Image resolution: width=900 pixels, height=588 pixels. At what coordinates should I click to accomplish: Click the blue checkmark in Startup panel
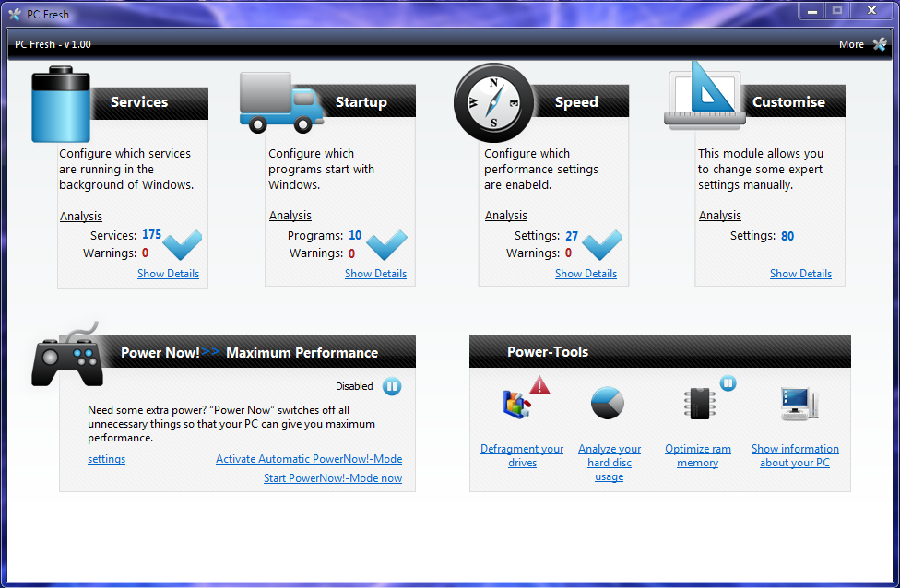coord(387,245)
